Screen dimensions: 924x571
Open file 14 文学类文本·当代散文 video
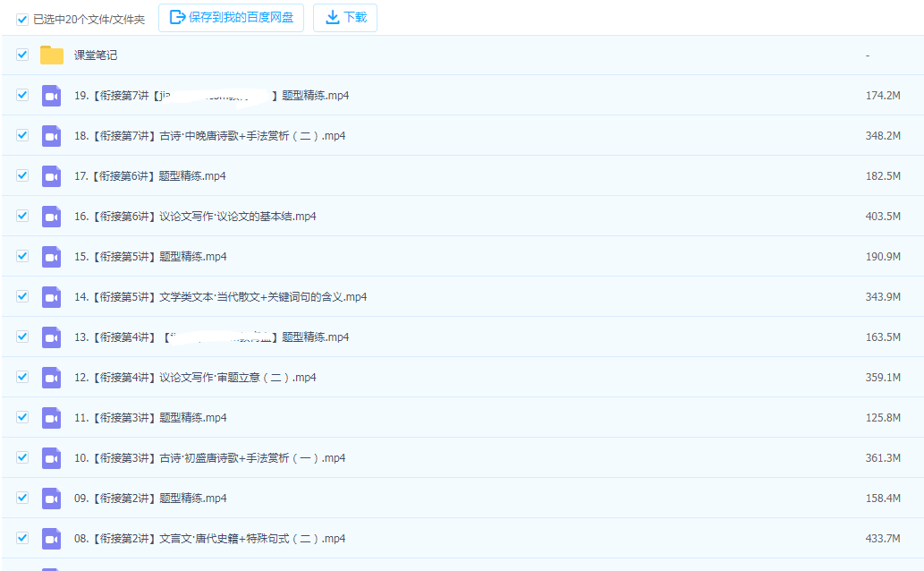220,297
